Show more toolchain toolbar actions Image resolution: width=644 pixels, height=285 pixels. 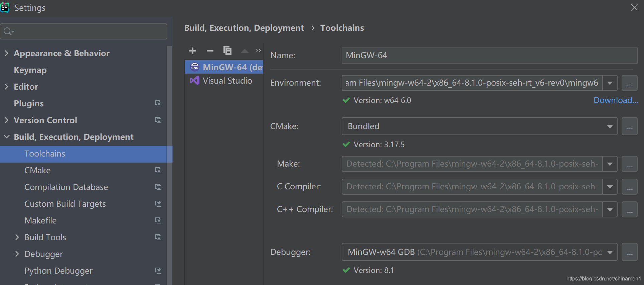click(x=258, y=51)
